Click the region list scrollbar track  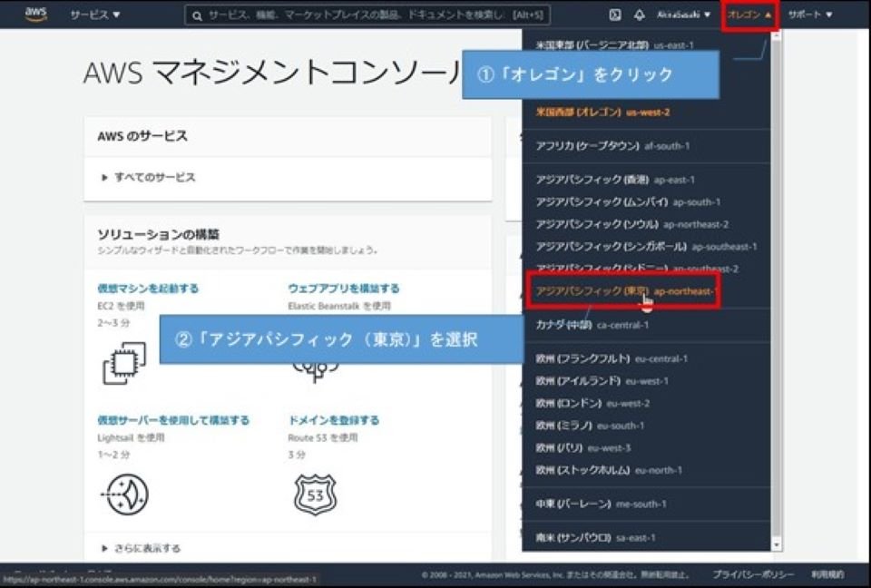(x=777, y=289)
